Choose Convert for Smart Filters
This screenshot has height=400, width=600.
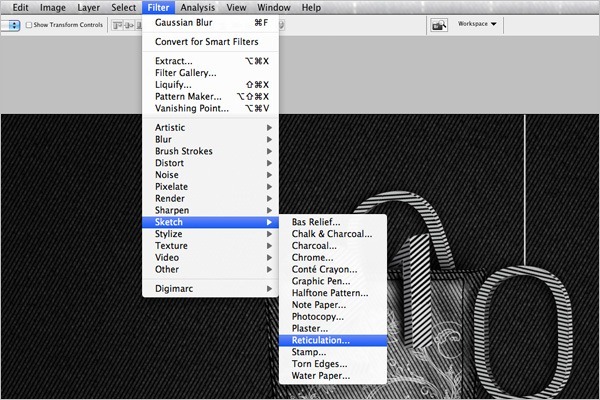pos(210,42)
